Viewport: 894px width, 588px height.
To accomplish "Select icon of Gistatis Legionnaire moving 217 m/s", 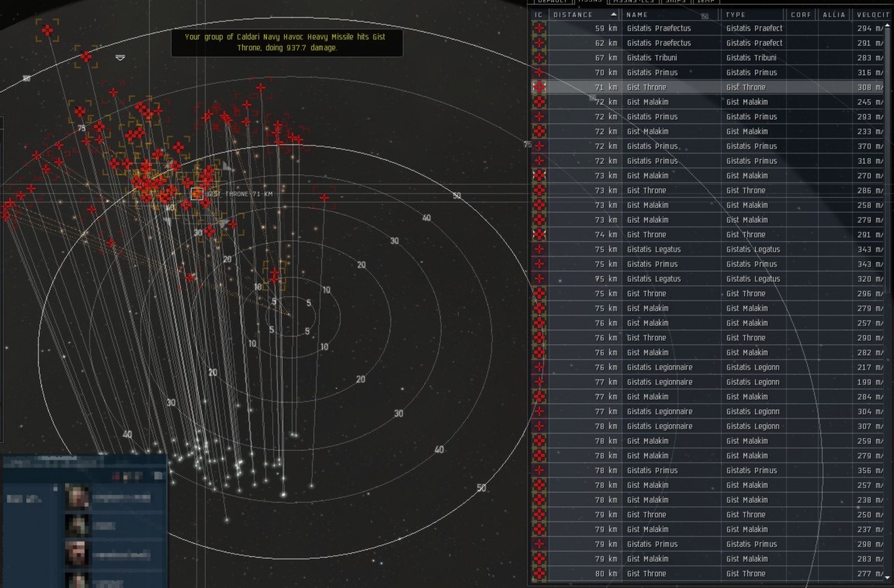I will (x=539, y=367).
